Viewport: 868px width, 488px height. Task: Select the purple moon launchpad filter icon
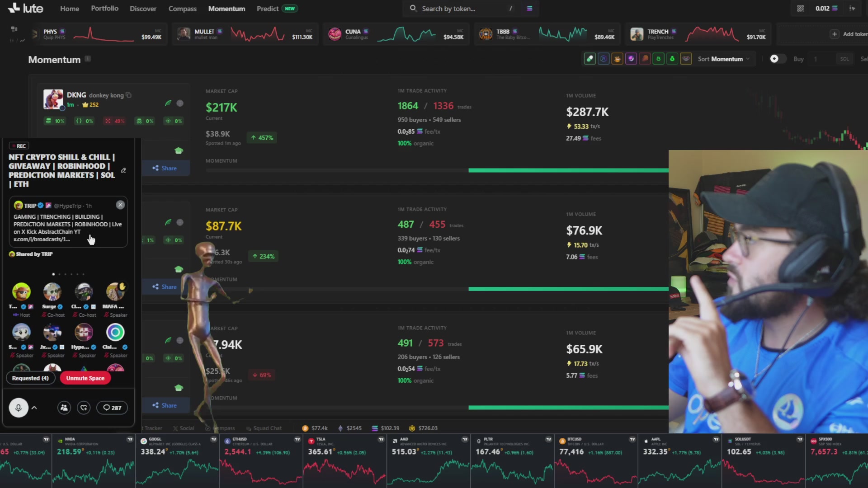point(631,59)
